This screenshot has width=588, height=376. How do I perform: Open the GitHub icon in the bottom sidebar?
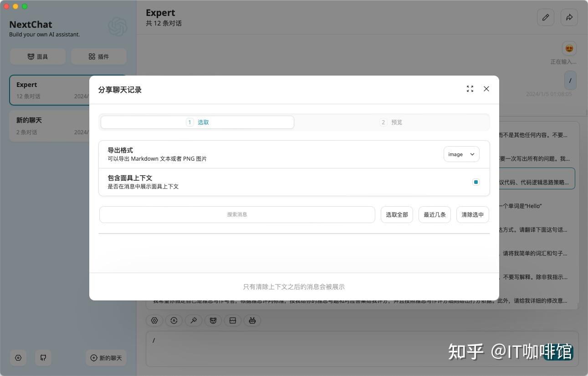click(43, 358)
